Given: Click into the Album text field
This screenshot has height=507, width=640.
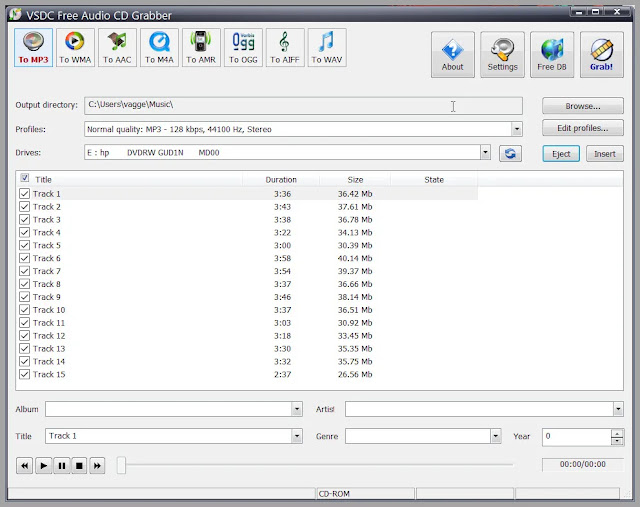Looking at the screenshot, I should coord(168,409).
